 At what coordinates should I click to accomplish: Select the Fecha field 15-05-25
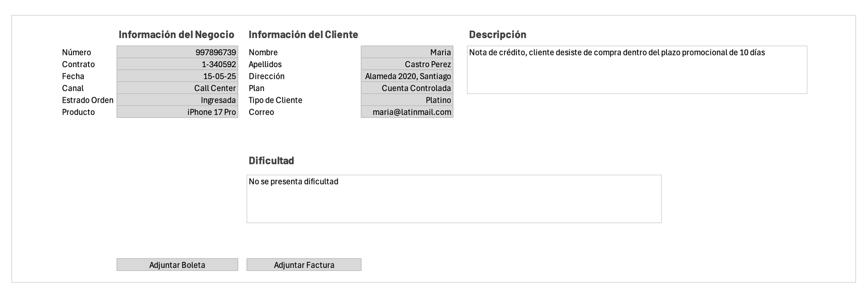click(177, 76)
